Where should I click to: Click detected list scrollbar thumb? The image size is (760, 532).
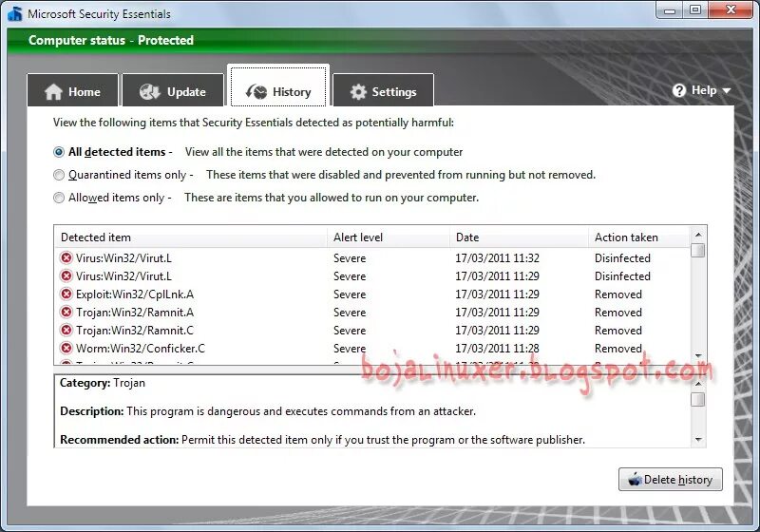click(x=698, y=250)
